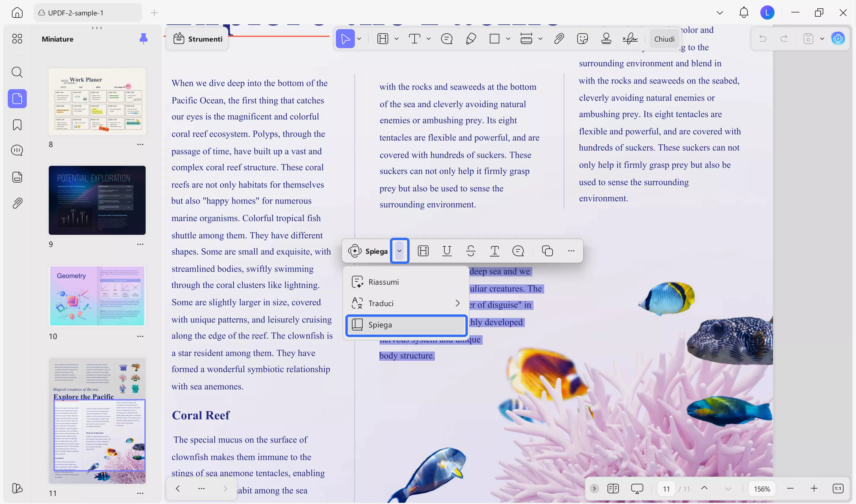The height and width of the screenshot is (504, 856).
Task: Select the text highlight tool
Action: point(383,38)
